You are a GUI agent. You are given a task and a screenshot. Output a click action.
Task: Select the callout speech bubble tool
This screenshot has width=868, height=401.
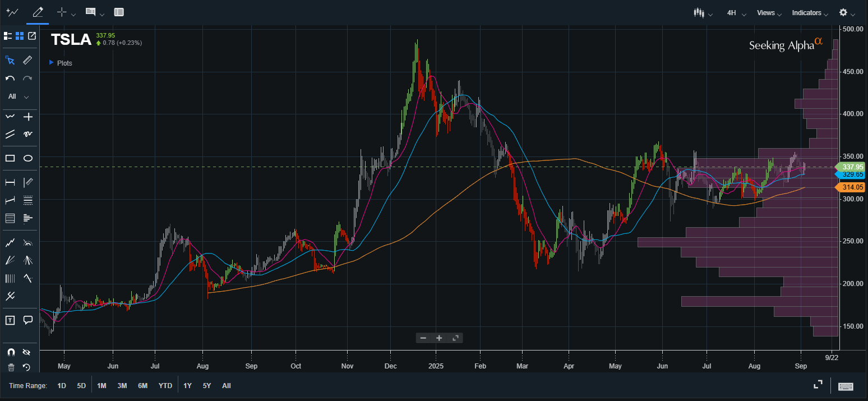click(27, 320)
